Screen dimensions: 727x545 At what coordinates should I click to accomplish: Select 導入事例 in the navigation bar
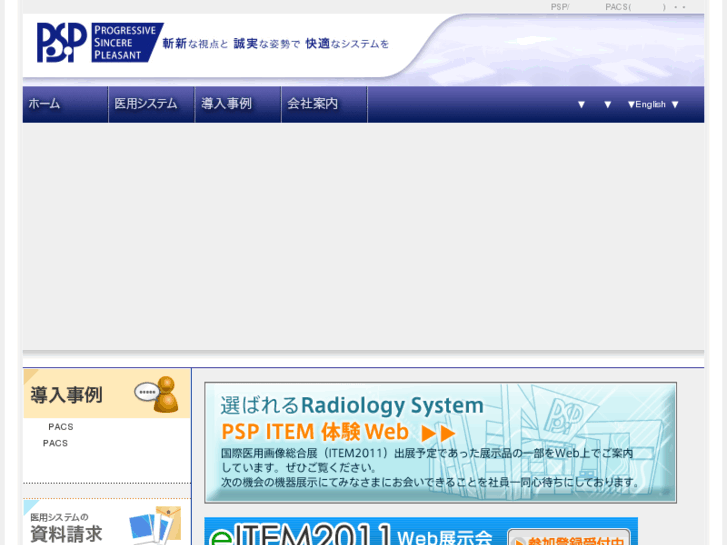tap(238, 104)
